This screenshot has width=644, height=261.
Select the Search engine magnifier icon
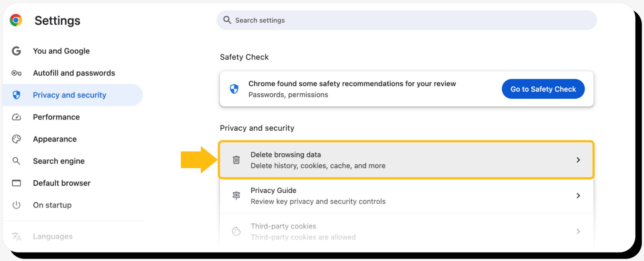[16, 161]
